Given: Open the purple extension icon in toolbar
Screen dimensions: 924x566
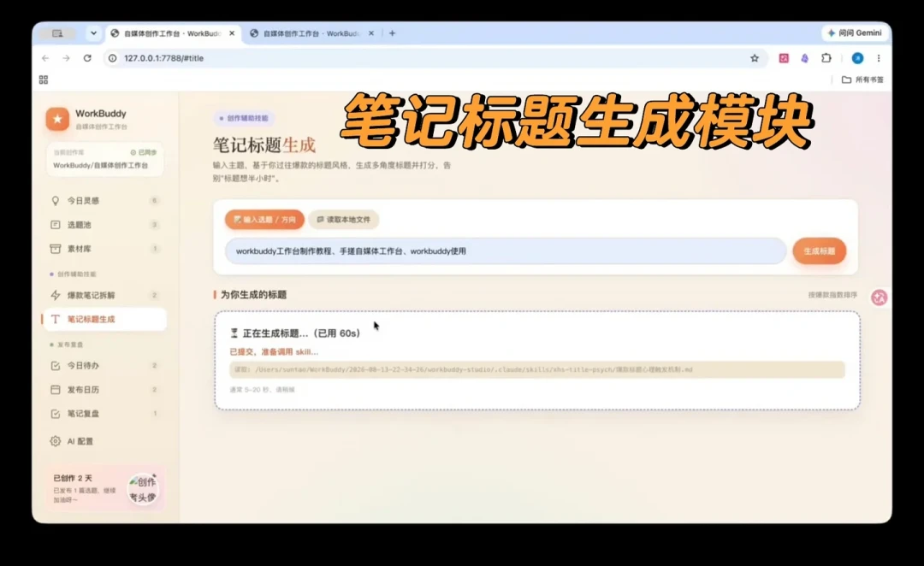Looking at the screenshot, I should [805, 58].
